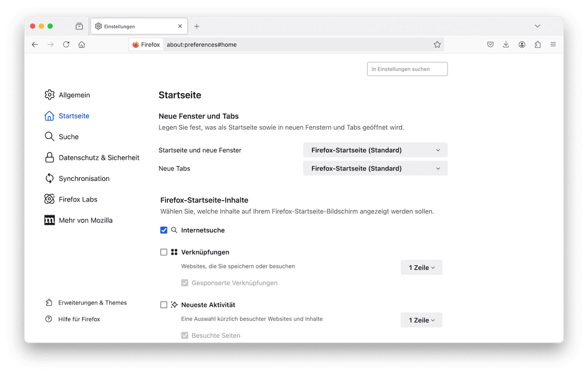
Task: Toggle Gesponserte Verknüpfungen checkbox
Action: click(x=185, y=283)
